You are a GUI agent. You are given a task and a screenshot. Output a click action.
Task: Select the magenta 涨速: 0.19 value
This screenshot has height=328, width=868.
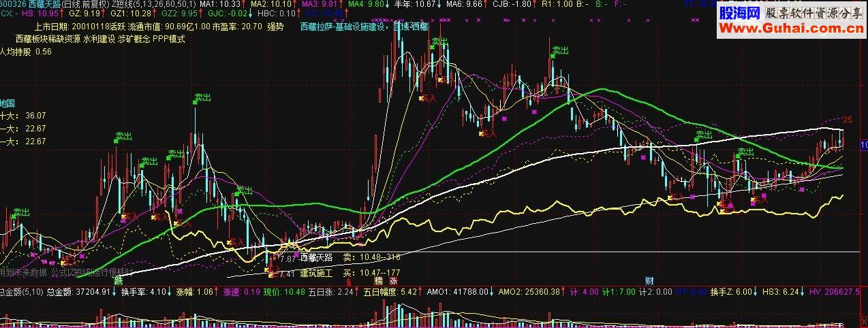click(x=242, y=291)
